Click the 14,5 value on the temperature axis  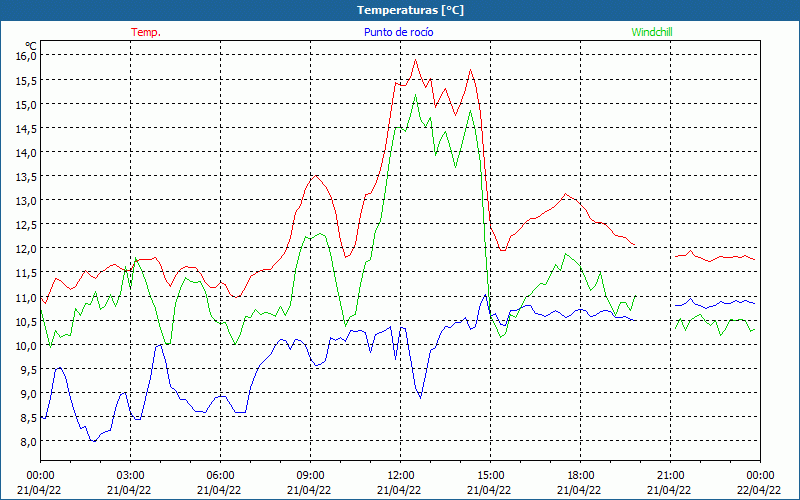coord(26,128)
